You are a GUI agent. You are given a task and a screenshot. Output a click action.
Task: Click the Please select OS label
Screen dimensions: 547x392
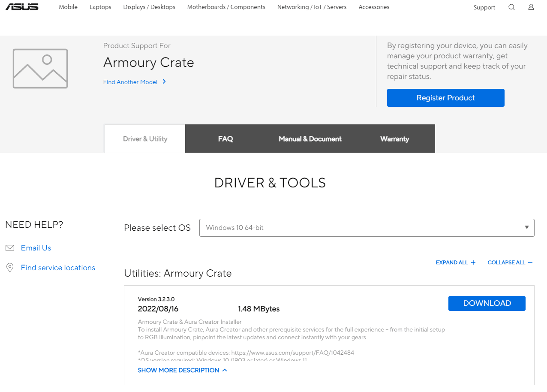tap(157, 228)
